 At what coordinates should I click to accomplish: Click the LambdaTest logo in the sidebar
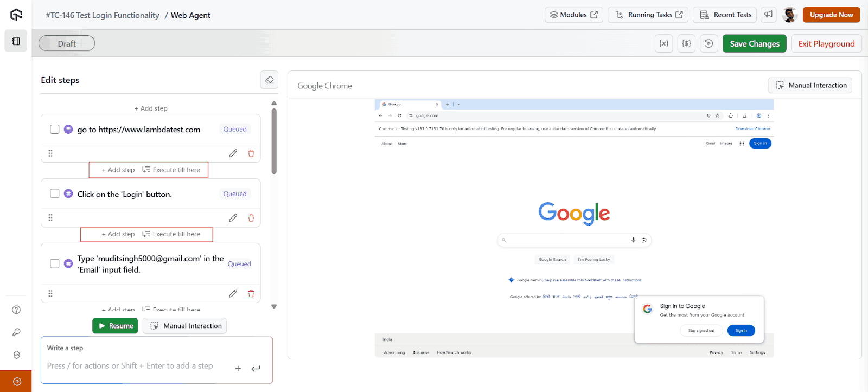(16, 15)
